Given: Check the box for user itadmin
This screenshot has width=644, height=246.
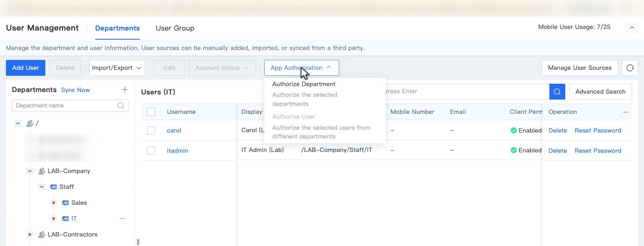Looking at the screenshot, I should (151, 150).
